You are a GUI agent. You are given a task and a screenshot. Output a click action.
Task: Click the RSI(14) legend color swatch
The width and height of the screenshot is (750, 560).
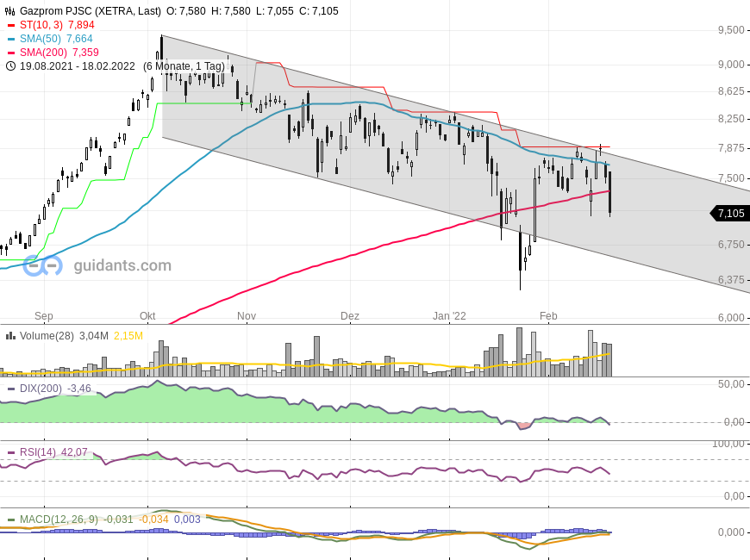click(x=11, y=453)
